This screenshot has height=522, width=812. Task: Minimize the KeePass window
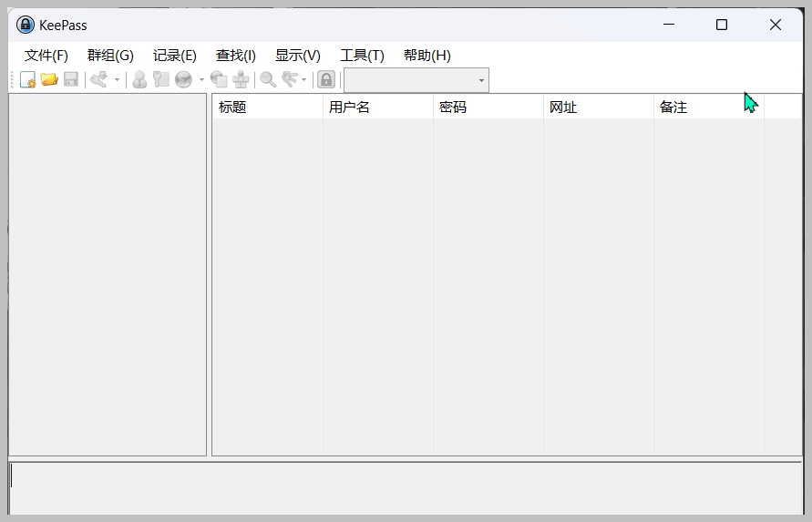point(669,25)
